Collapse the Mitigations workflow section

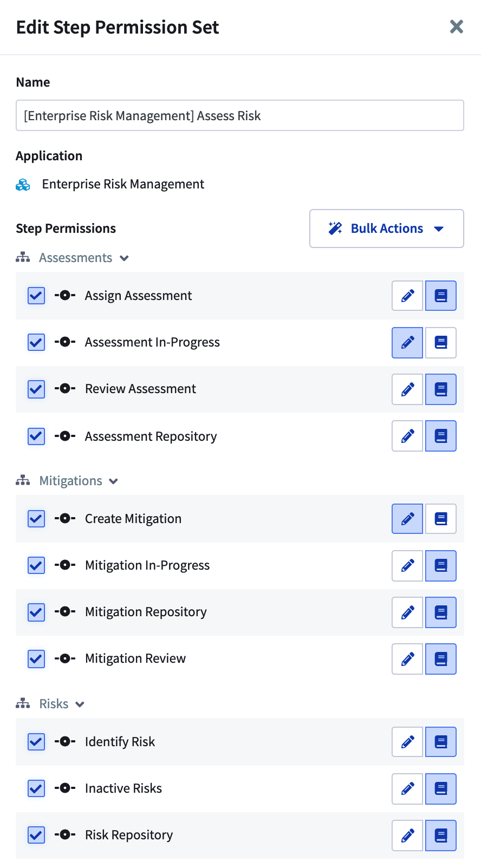(x=113, y=481)
